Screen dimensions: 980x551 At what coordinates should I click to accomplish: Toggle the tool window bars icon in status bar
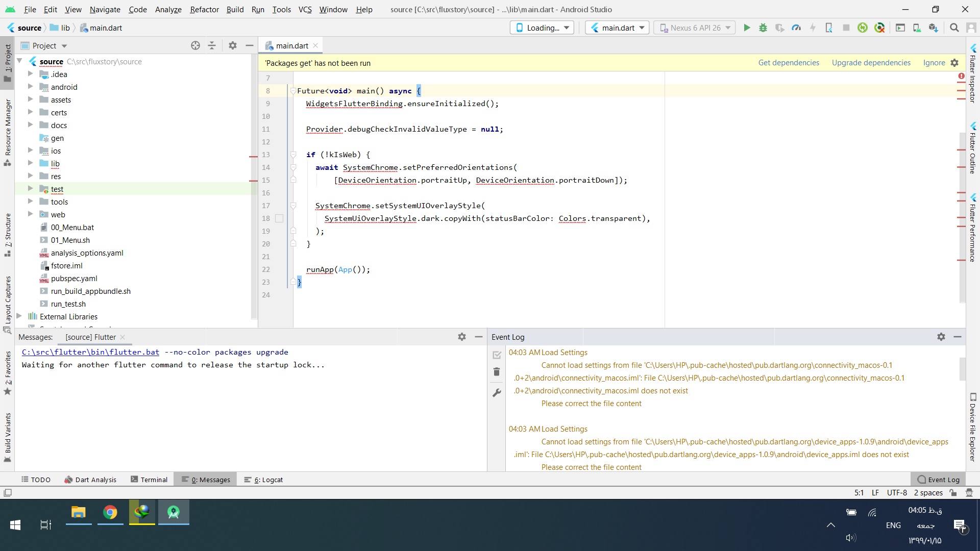point(8,493)
